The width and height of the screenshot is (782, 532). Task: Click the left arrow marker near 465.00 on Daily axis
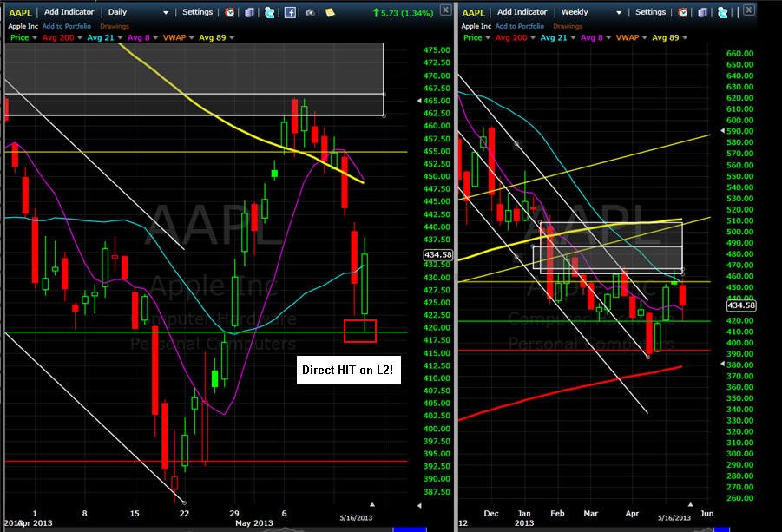coord(419,101)
